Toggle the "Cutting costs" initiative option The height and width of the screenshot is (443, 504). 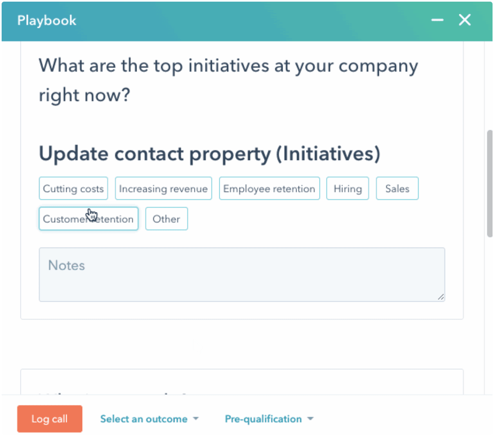pos(73,188)
